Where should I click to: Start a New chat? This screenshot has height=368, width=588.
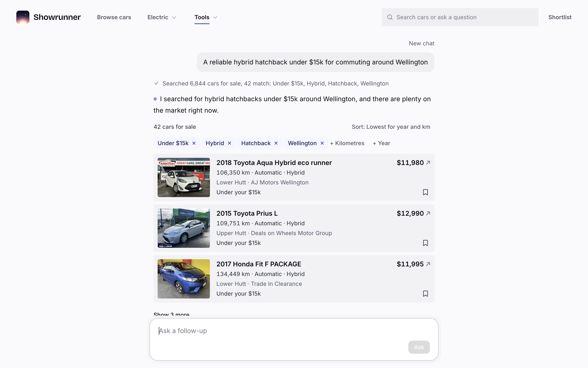[422, 43]
